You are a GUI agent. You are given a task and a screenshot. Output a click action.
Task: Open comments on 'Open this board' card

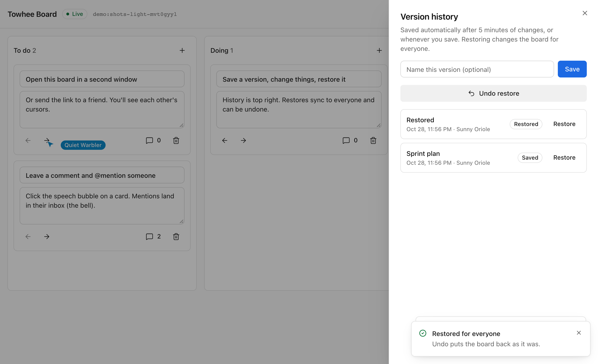153,140
